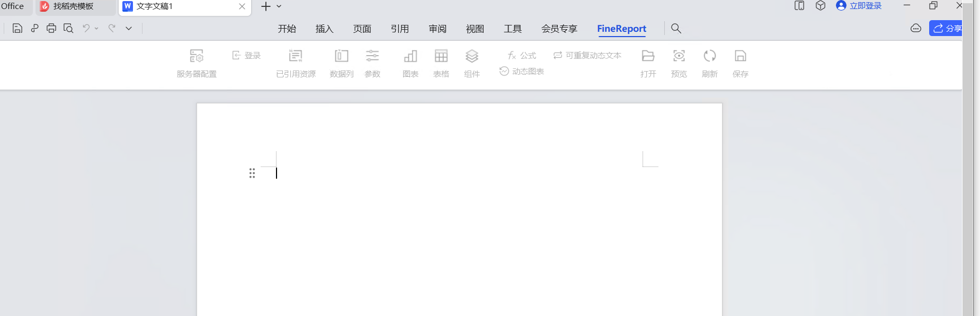Open the 审阅 tab
Viewport: 980px width, 316px height.
click(x=438, y=29)
